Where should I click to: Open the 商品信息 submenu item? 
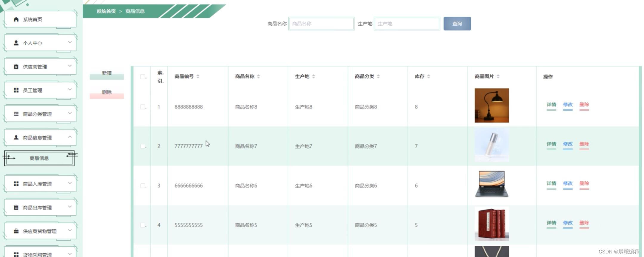(39, 158)
